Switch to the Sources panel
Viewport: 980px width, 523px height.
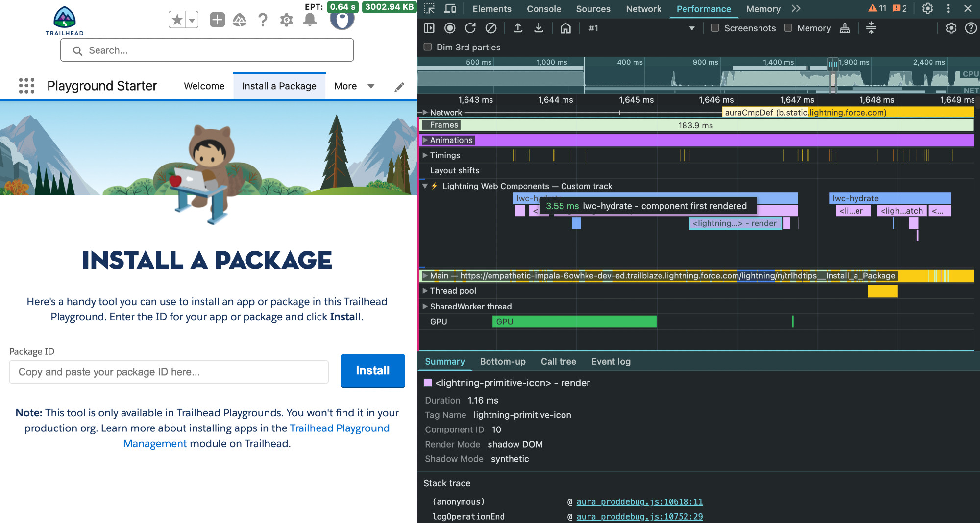pyautogui.click(x=593, y=9)
